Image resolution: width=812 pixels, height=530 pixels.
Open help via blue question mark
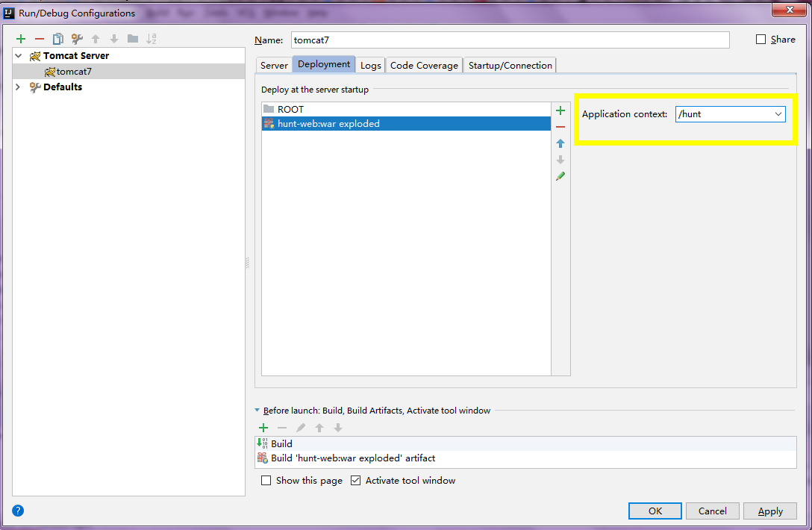(18, 511)
